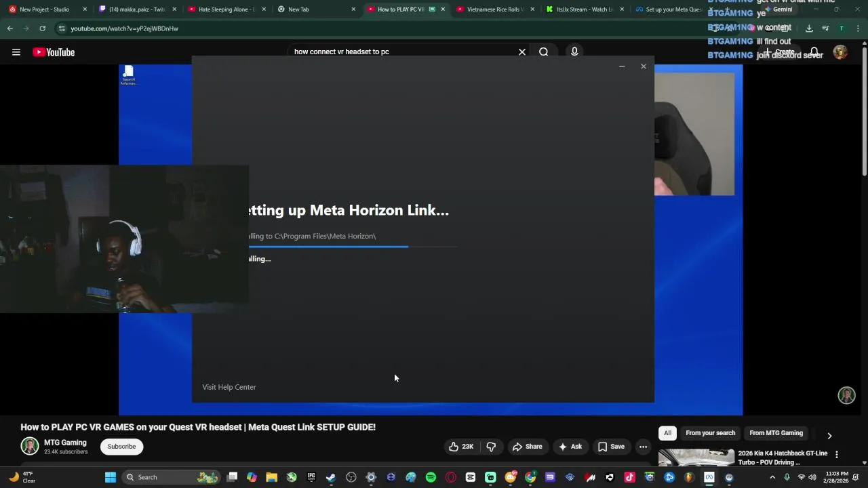The height and width of the screenshot is (488, 868).
Task: Open Chrome media controls icon
Action: click(x=825, y=28)
